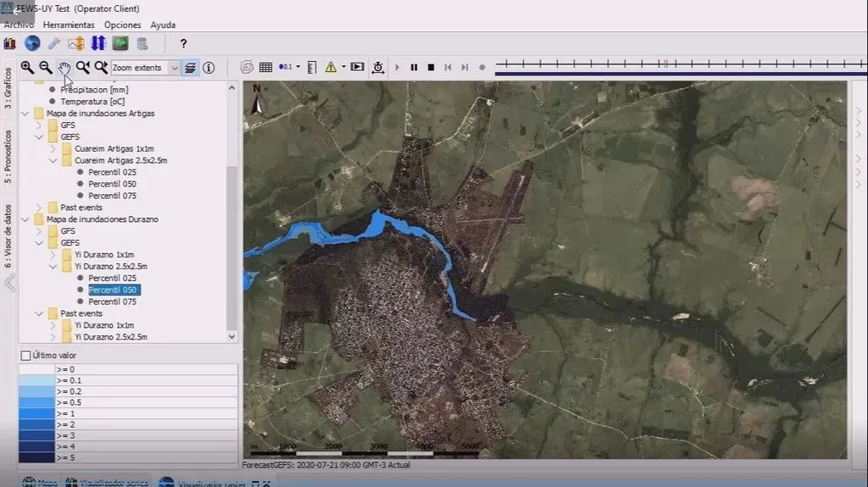Enable the Último valor checkbox

(x=25, y=356)
